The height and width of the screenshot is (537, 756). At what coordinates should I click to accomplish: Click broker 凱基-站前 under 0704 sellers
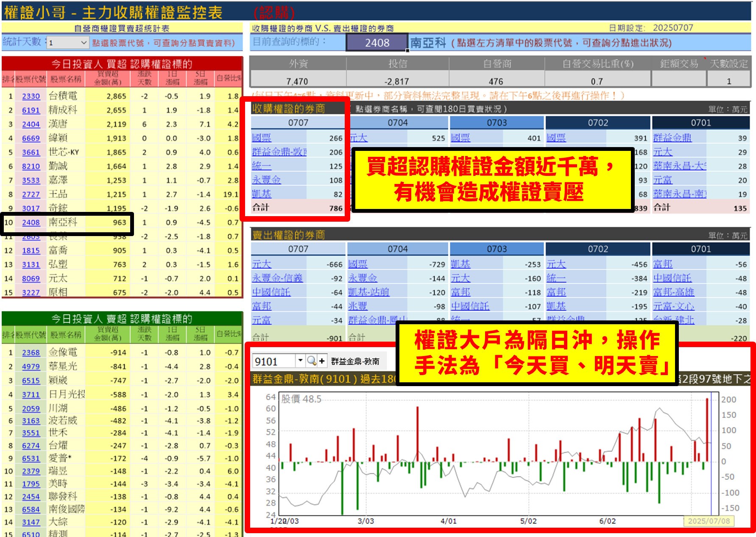click(x=369, y=292)
